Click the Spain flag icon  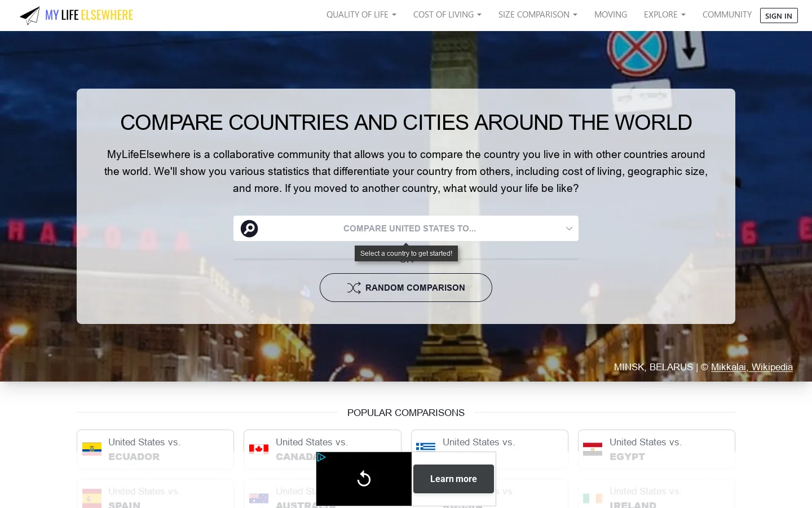coord(92,498)
